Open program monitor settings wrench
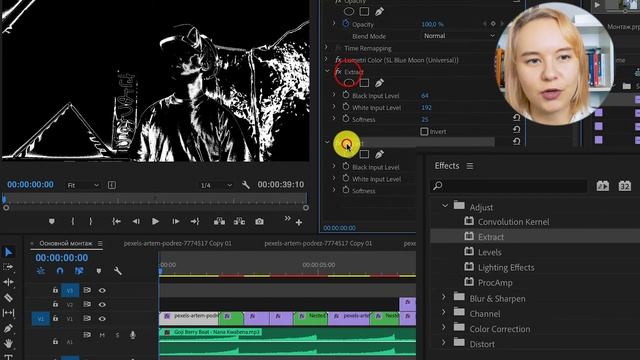 click(246, 185)
